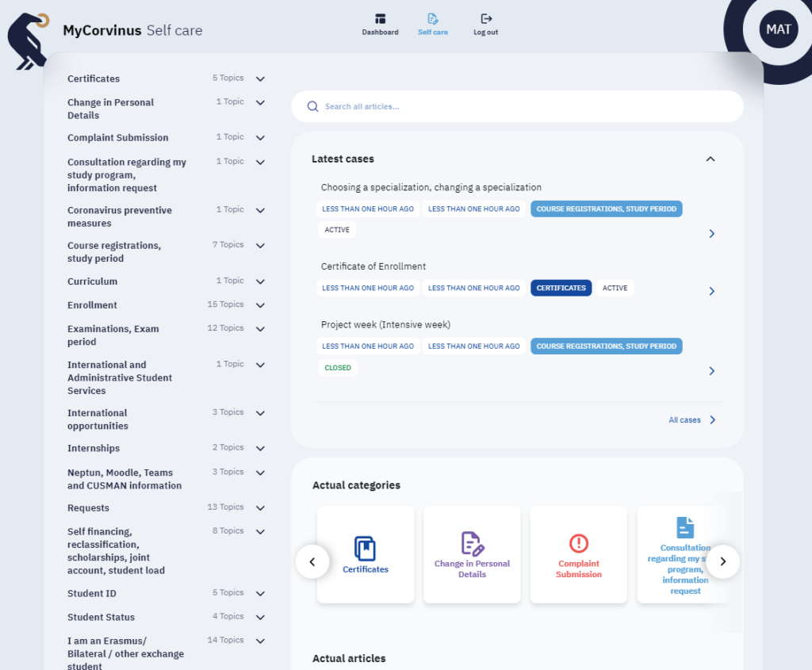This screenshot has height=670, width=812.
Task: Expand Self financing, reclassification chevron
Action: 260,532
